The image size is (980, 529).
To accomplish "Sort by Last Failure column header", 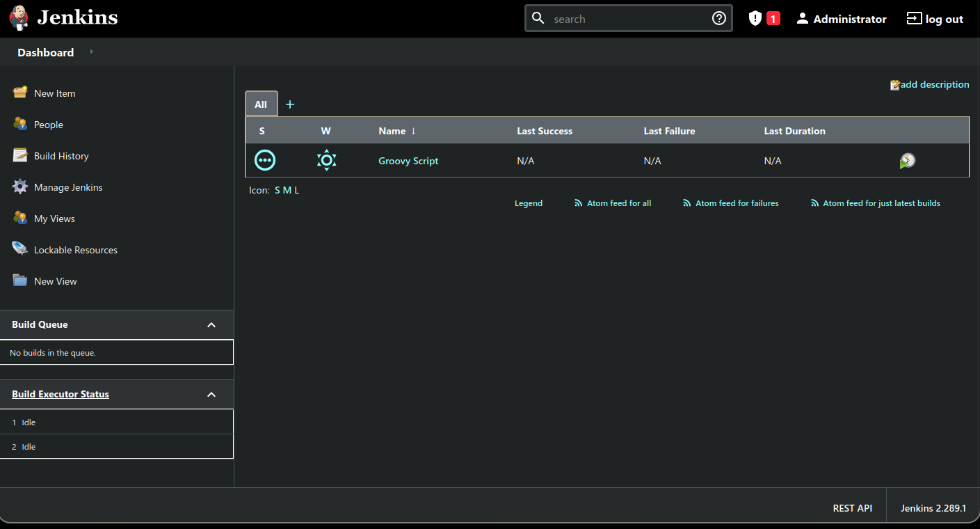I will point(669,131).
